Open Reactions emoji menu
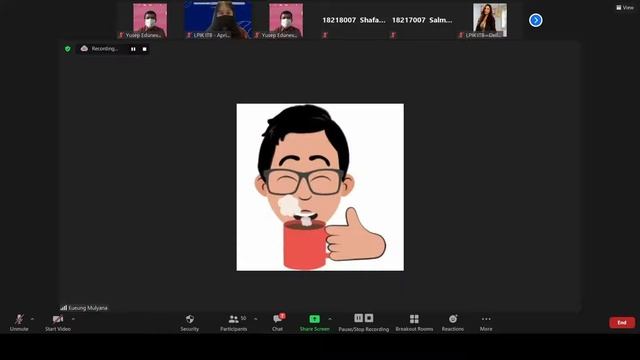This screenshot has width=640, height=360. [453, 322]
